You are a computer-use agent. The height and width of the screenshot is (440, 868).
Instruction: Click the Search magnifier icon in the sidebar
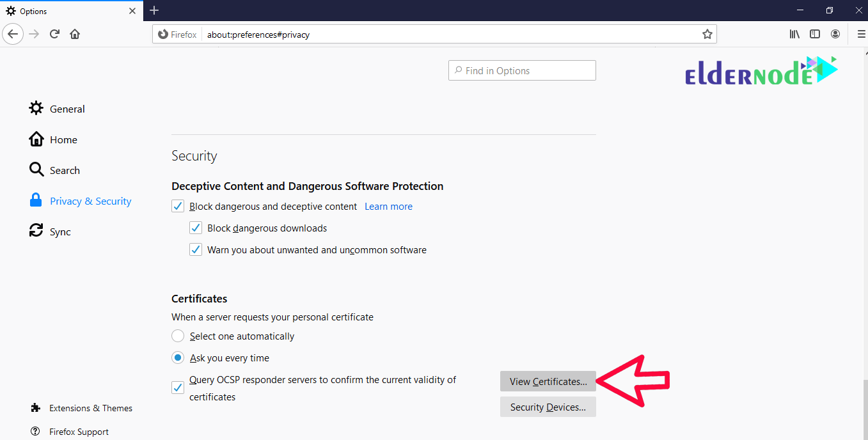click(36, 169)
